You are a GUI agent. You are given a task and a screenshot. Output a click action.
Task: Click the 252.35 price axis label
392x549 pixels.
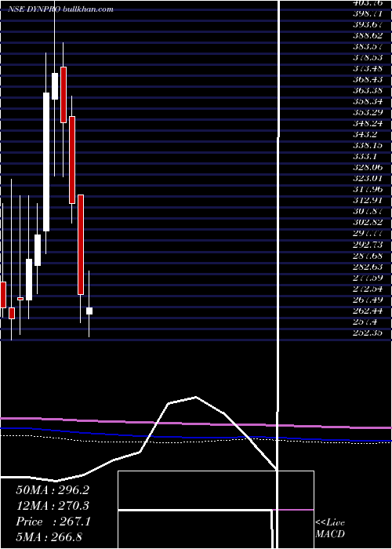pyautogui.click(x=368, y=333)
